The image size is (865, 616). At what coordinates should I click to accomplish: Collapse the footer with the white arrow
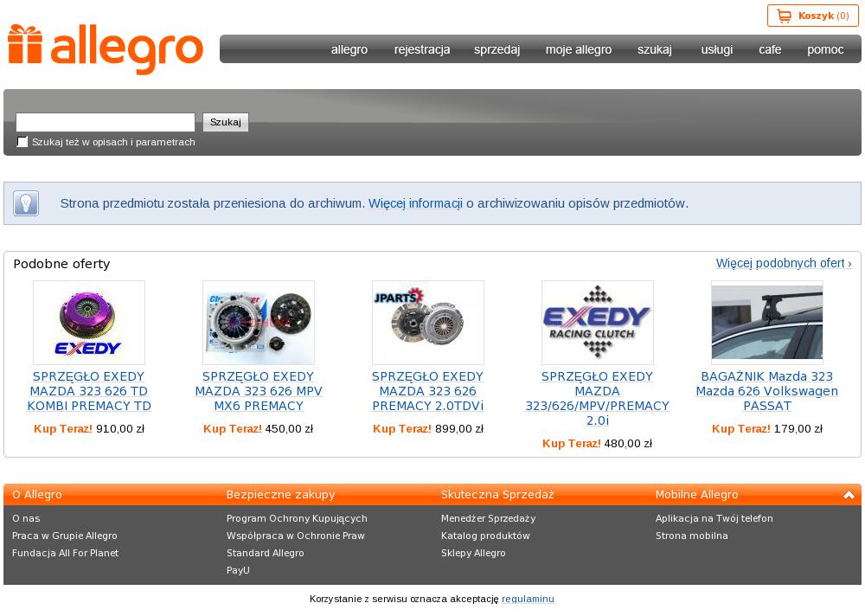pyautogui.click(x=849, y=495)
